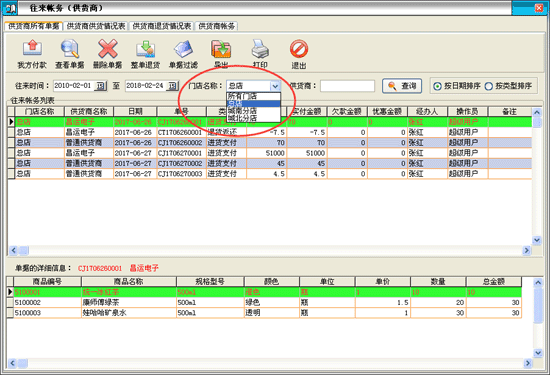Click the 供货商 text input field
This screenshot has width=550, height=375.
click(x=347, y=86)
